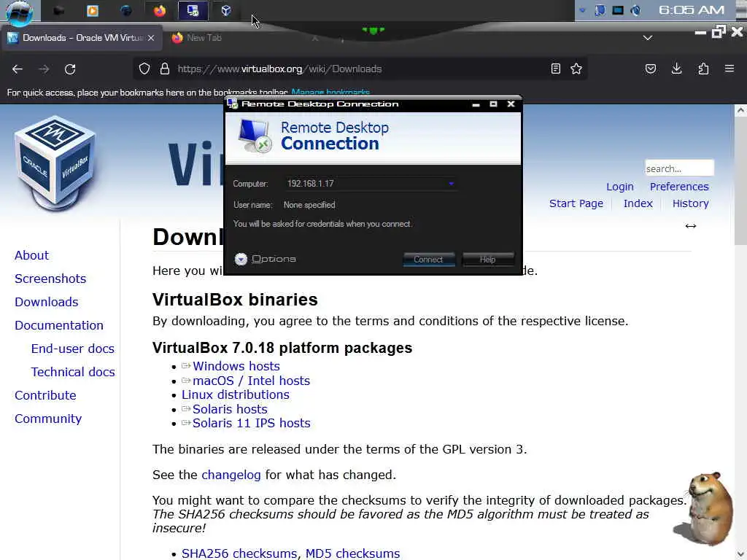Show hidden system tray icons arrow
This screenshot has width=747, height=560.
tap(582, 10)
